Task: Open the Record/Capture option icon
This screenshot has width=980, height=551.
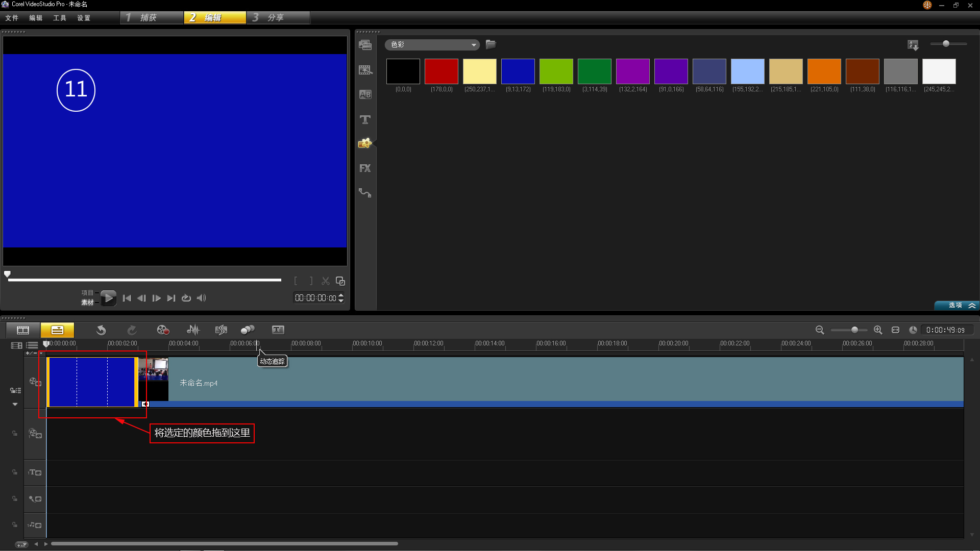Action: click(x=163, y=330)
